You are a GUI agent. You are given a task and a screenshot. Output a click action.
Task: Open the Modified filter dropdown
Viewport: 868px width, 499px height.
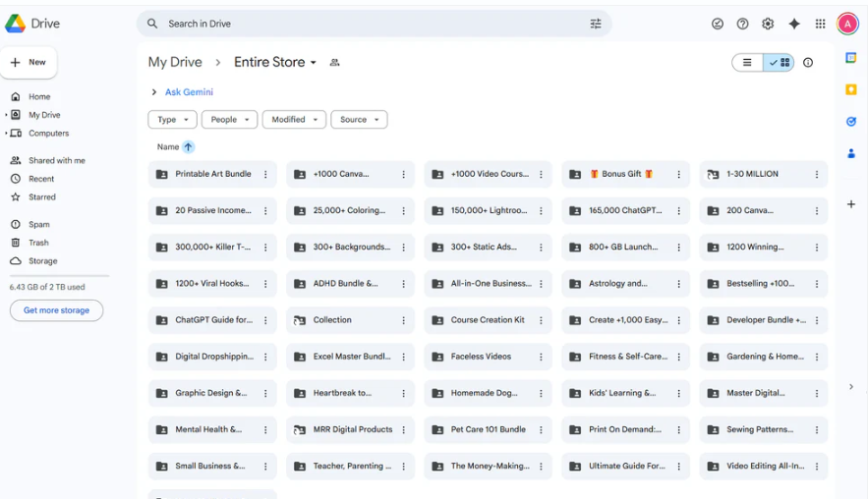(x=294, y=120)
